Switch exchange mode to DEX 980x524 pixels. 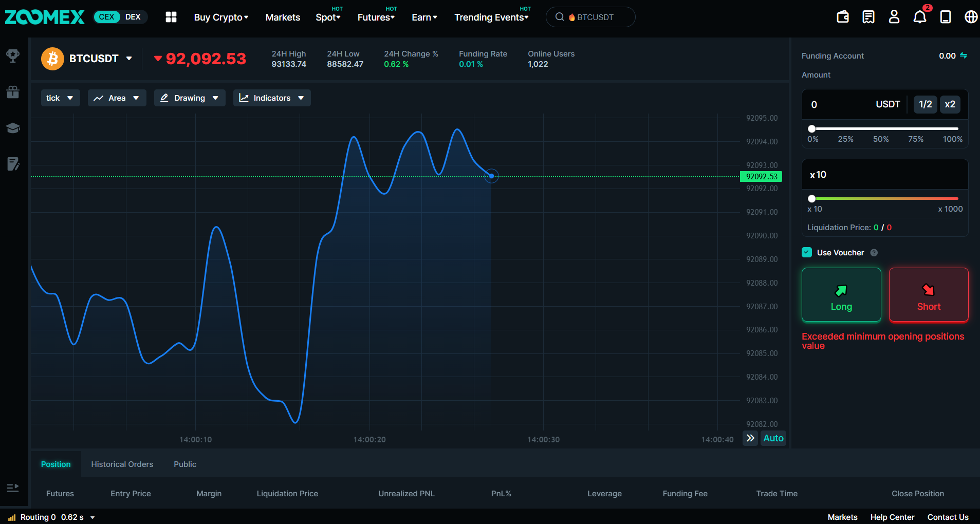(133, 17)
